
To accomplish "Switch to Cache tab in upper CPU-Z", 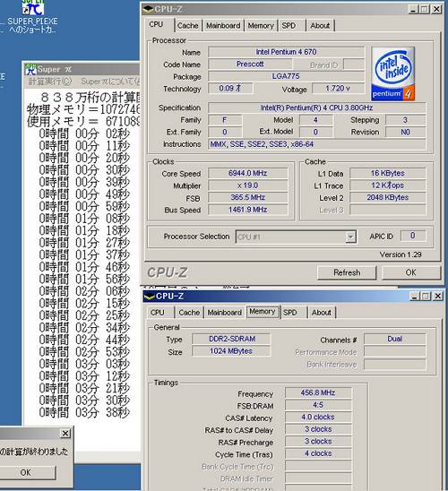I will (188, 26).
